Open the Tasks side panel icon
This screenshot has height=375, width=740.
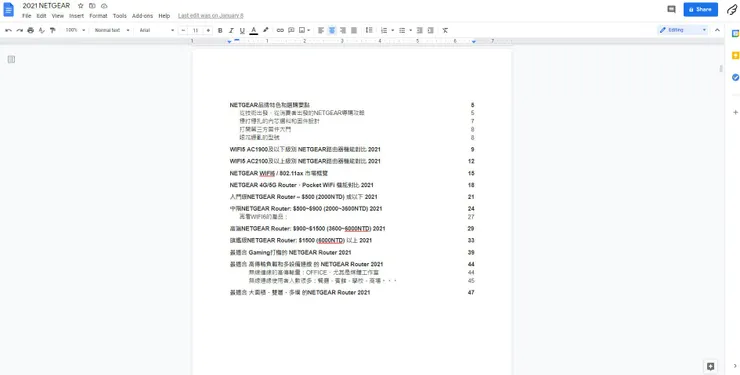(735, 77)
